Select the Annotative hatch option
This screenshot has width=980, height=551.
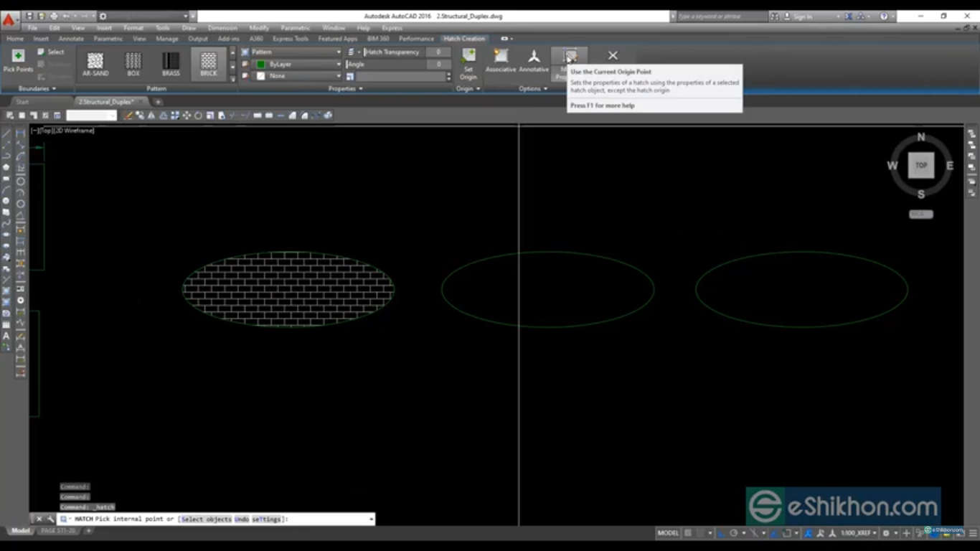pyautogui.click(x=534, y=61)
